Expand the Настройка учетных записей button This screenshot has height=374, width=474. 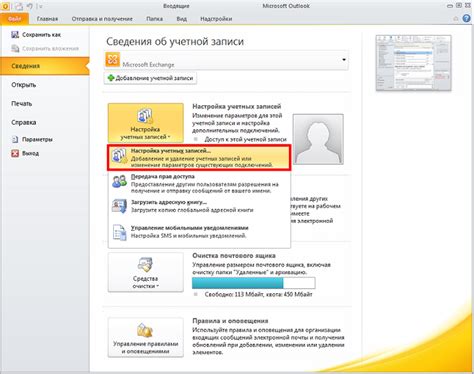pos(145,123)
